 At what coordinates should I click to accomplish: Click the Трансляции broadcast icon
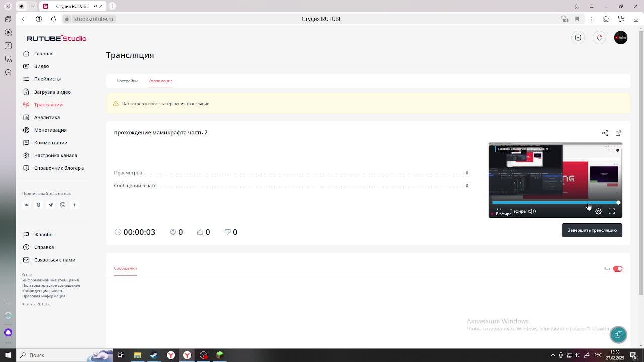point(26,105)
